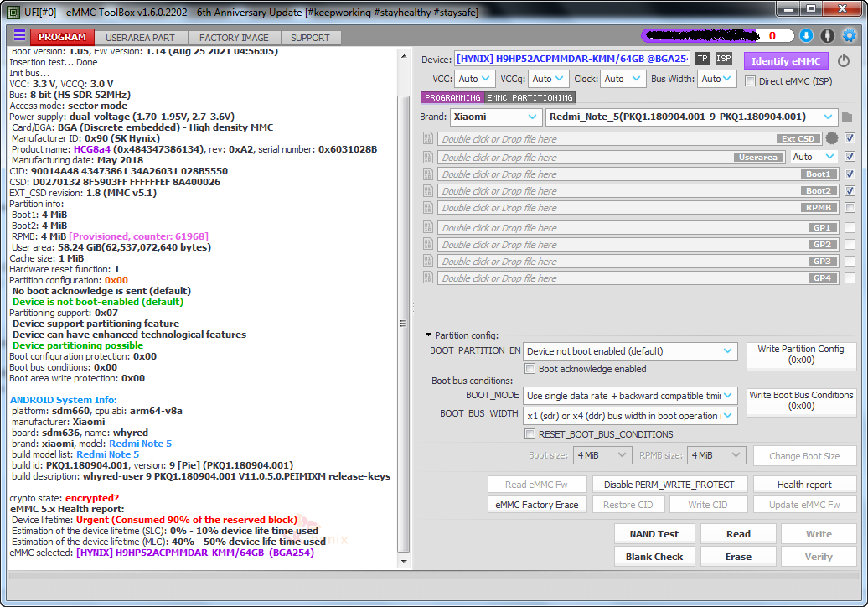This screenshot has height=607, width=868.
Task: Select the PROGRAMMING sub-tab
Action: pos(452,97)
